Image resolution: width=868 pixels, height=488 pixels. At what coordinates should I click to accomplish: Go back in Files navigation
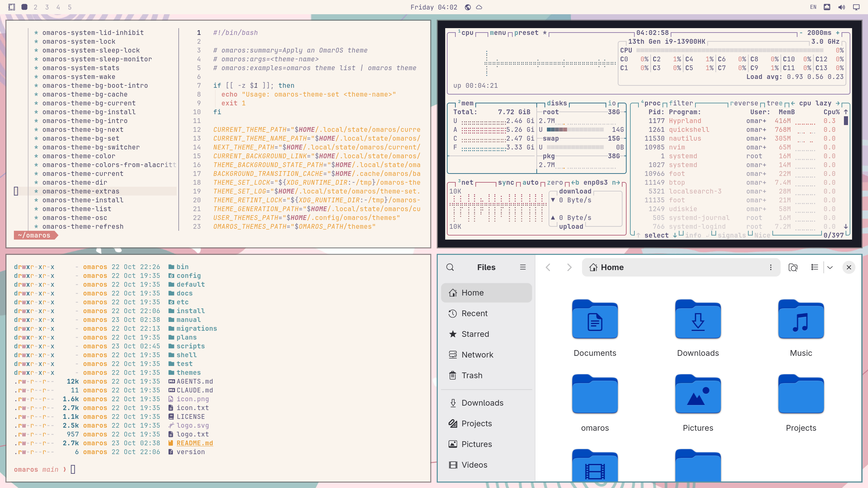(548, 267)
